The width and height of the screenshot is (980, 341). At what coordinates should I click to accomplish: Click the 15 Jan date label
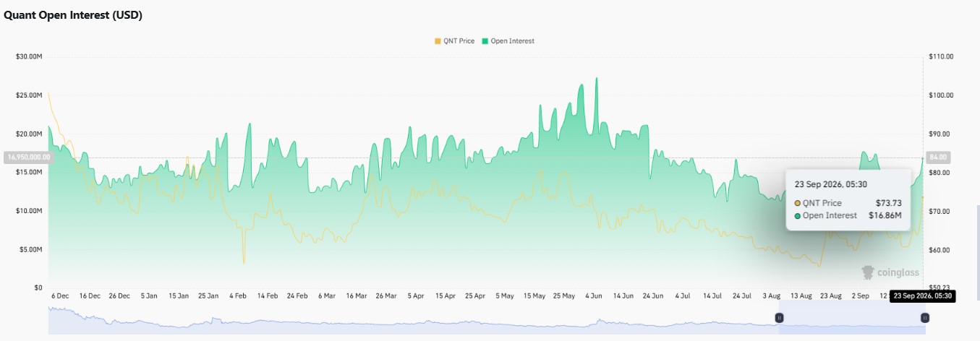179,295
